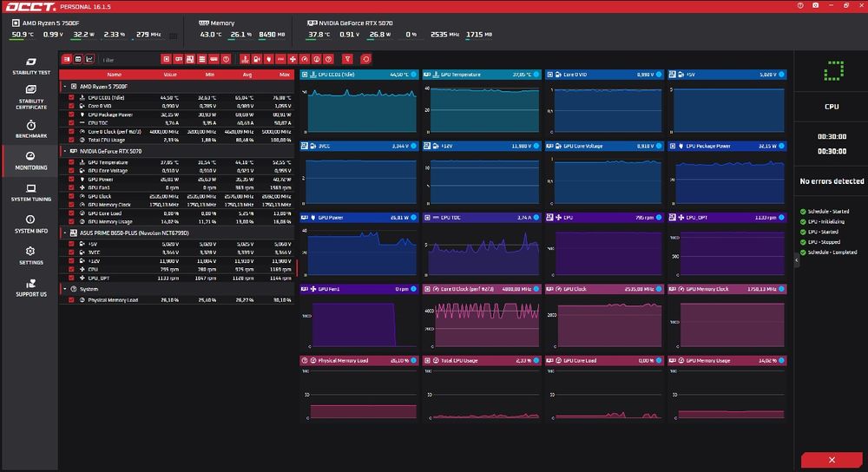
Task: Click the green dotted square status icon
Action: [x=833, y=71]
